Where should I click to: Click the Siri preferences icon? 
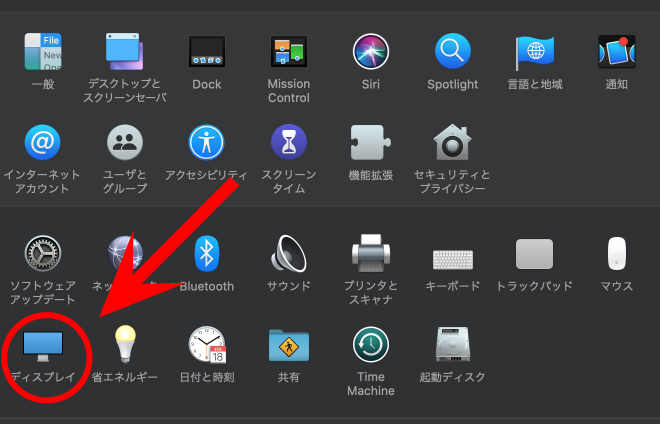(x=370, y=52)
